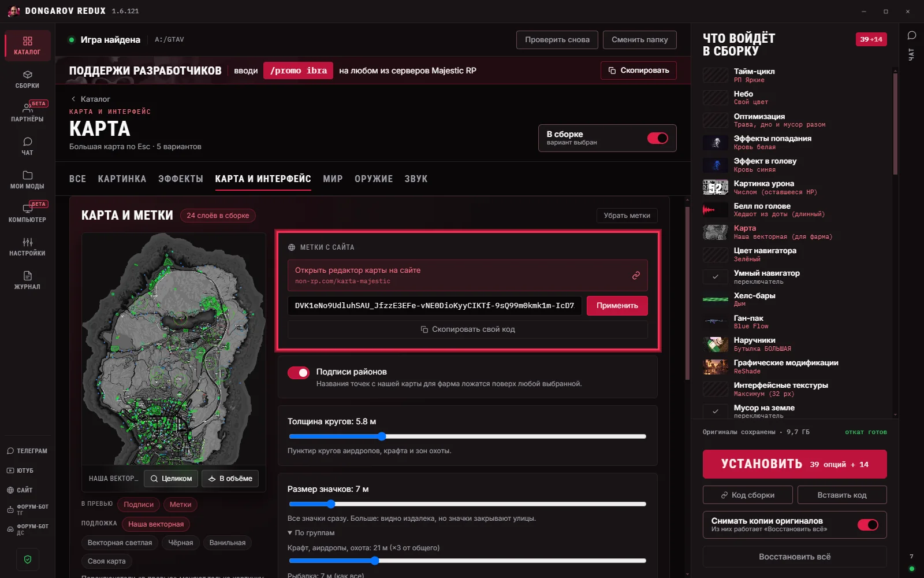Open the Телеграм link

pyautogui.click(x=27, y=451)
